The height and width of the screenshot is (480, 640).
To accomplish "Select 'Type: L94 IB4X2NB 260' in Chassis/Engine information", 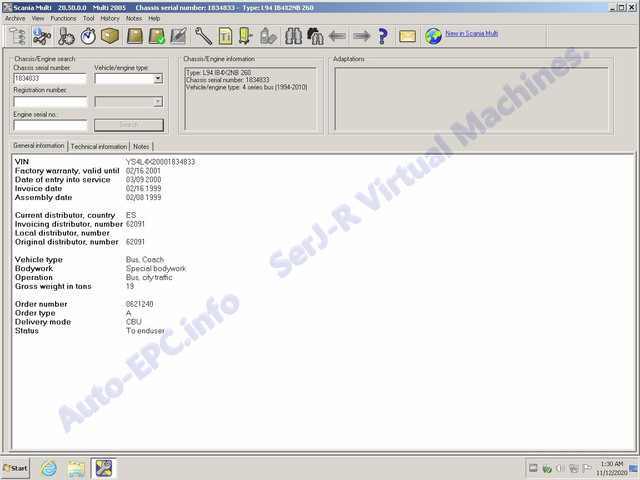I will 219,73.
